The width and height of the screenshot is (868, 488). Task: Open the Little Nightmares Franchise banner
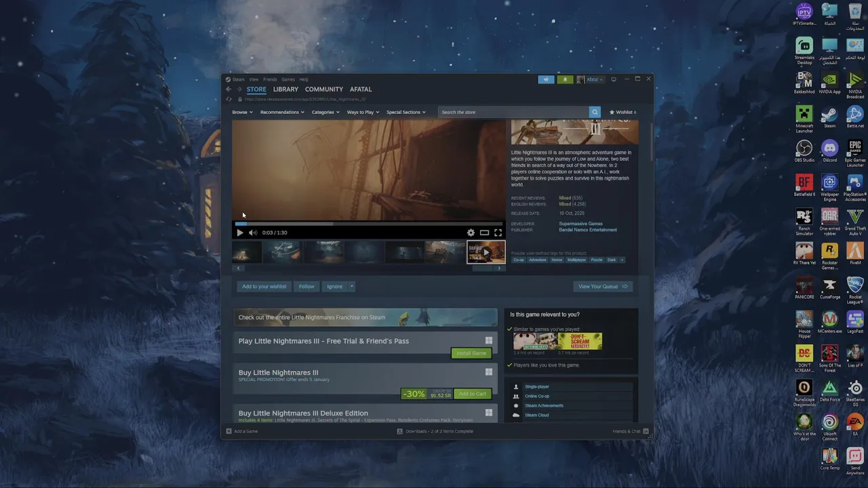point(365,317)
